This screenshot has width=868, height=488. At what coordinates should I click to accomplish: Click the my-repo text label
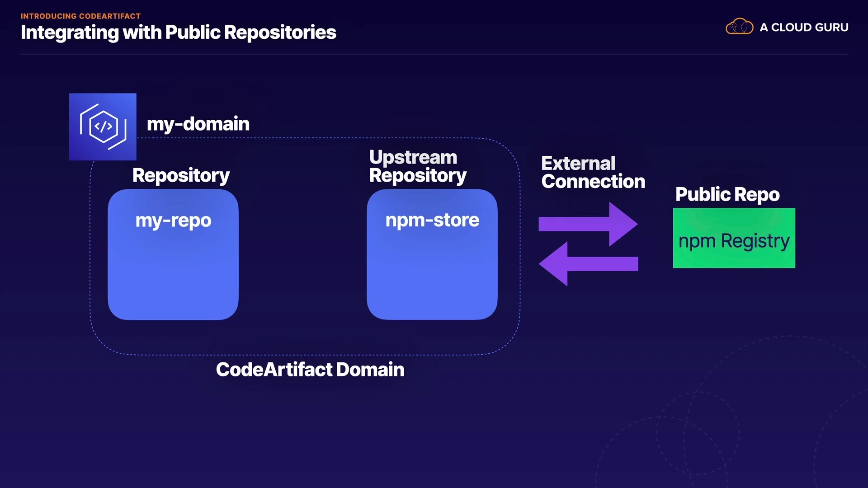click(x=173, y=221)
